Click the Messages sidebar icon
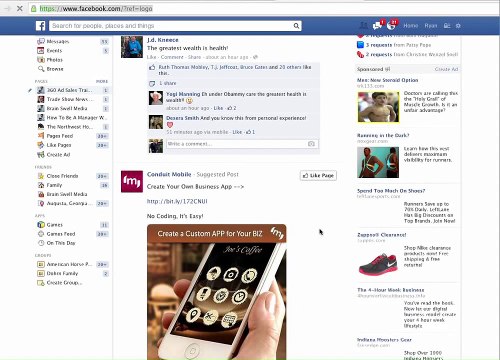Image resolution: width=500 pixels, height=360 pixels. point(41,41)
